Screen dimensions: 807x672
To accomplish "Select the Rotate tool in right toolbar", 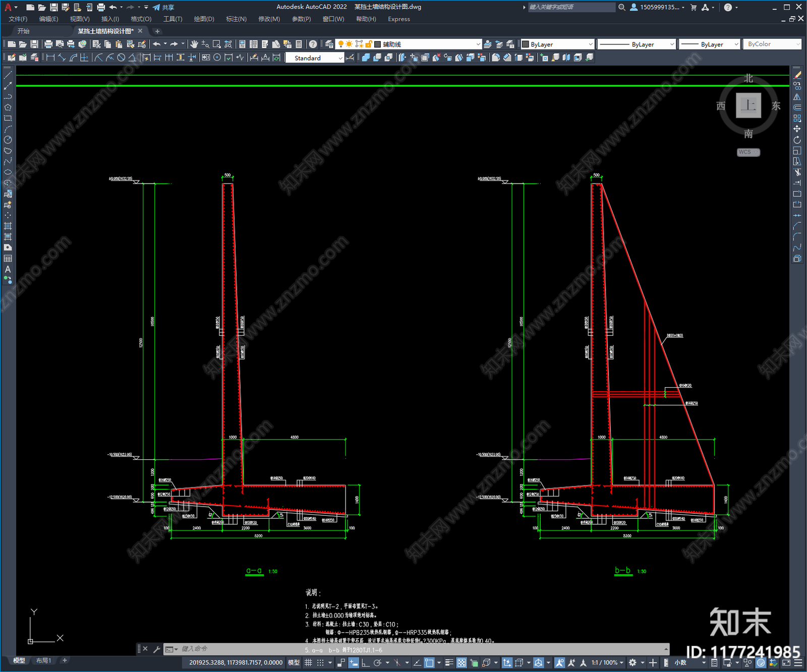I will 797,140.
